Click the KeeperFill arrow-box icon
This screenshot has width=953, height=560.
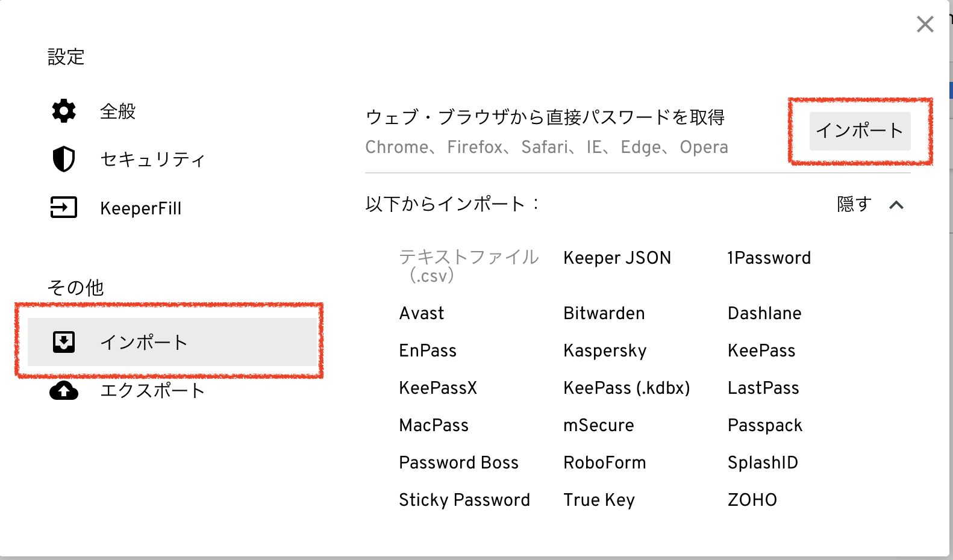click(64, 208)
